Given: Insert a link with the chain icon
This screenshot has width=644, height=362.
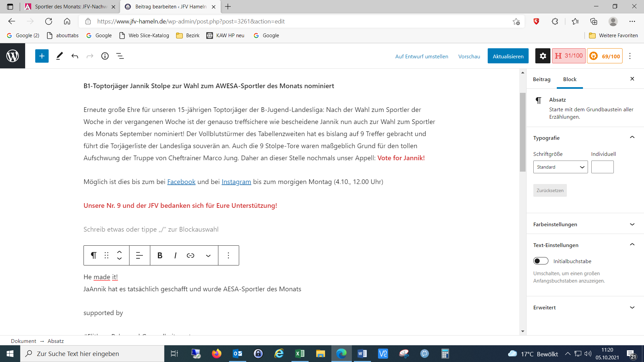Looking at the screenshot, I should [191, 255].
